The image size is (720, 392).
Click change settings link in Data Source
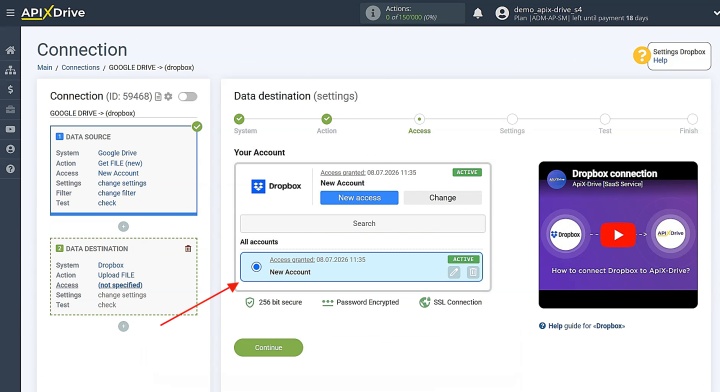(x=122, y=183)
